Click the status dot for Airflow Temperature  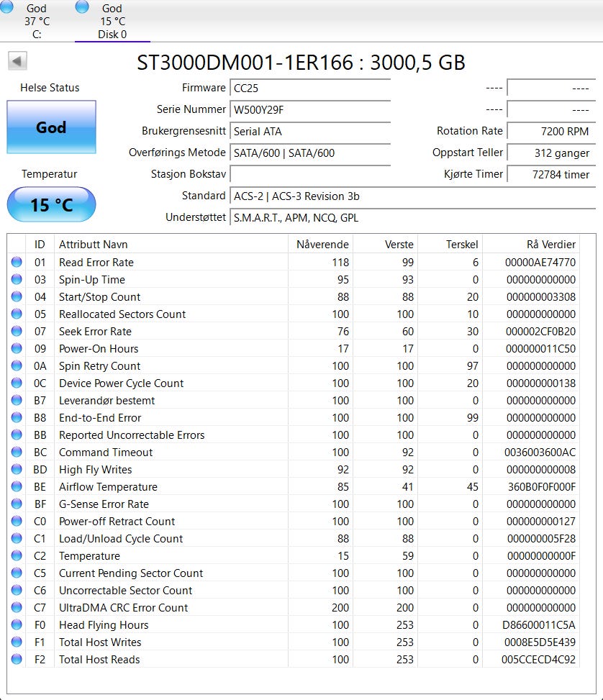coord(17,486)
